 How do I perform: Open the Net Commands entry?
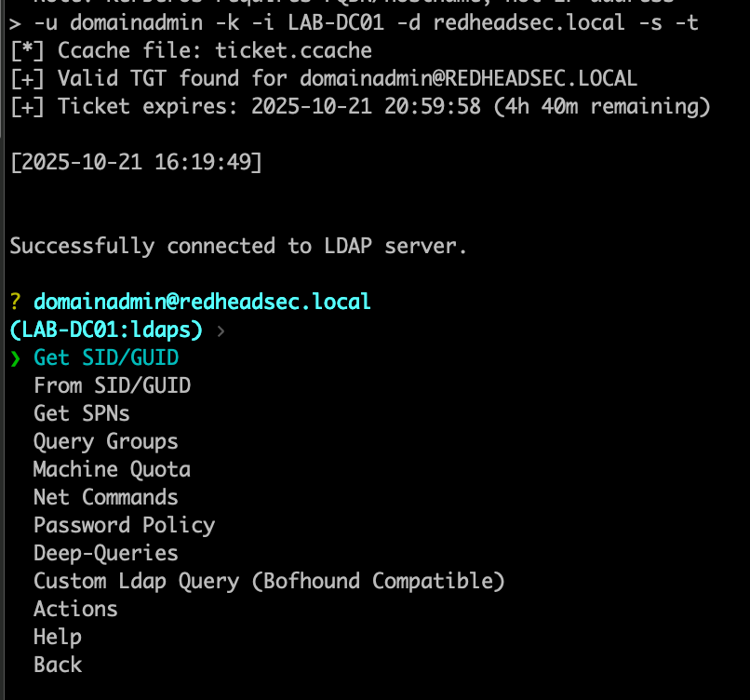tap(105, 497)
